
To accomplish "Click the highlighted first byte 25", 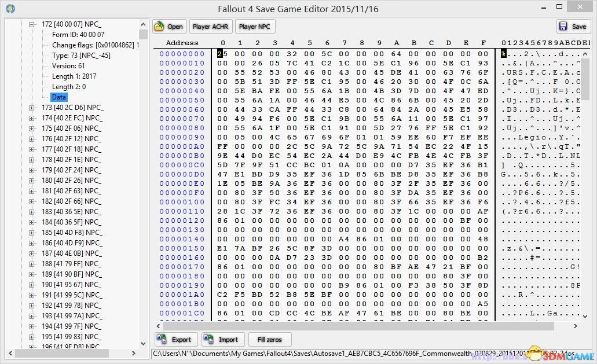I will (x=222, y=54).
